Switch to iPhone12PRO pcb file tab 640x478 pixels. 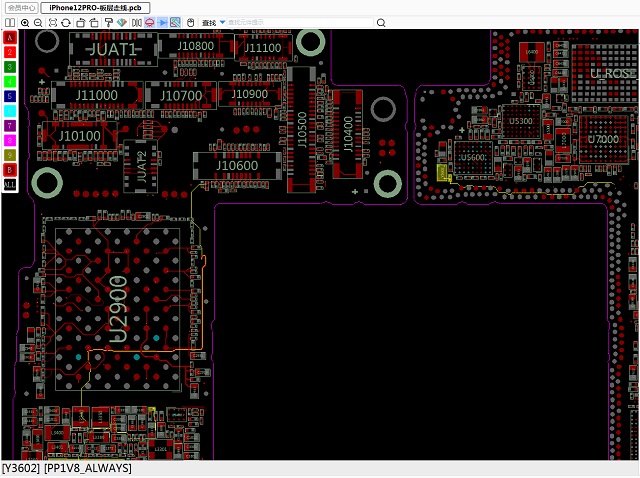tap(95, 7)
